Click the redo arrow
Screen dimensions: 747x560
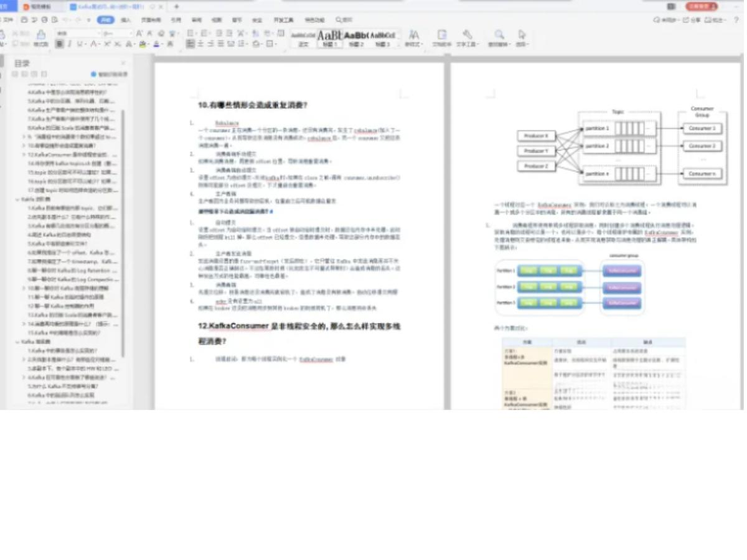[78, 20]
